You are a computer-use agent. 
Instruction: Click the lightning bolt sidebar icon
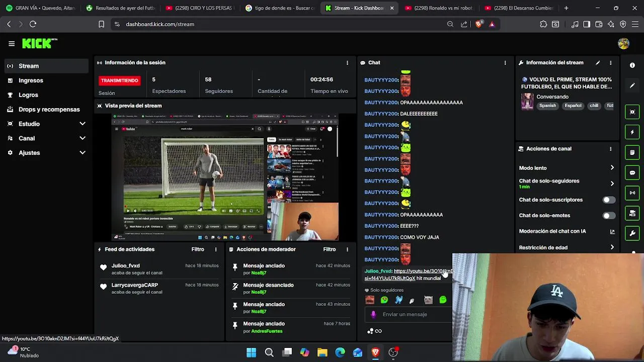coord(632,132)
